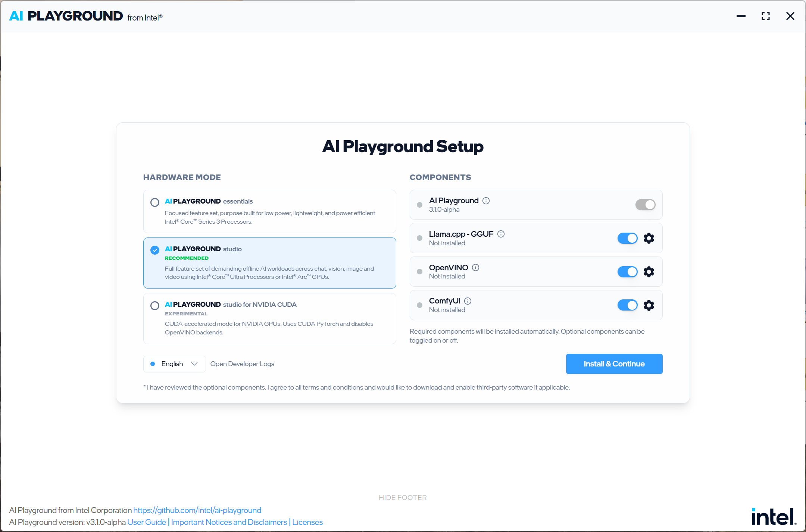The height and width of the screenshot is (532, 806).
Task: Click HIDE FOOTER
Action: [x=403, y=498]
